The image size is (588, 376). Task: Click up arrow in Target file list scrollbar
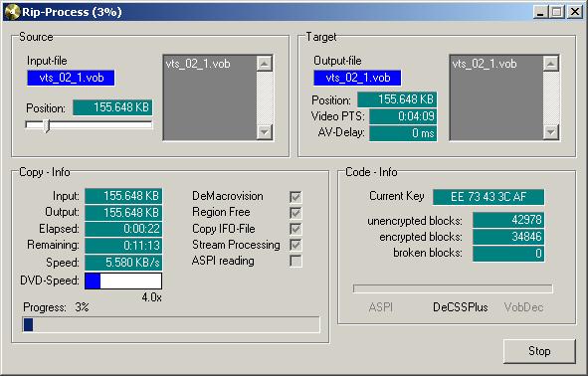point(551,64)
